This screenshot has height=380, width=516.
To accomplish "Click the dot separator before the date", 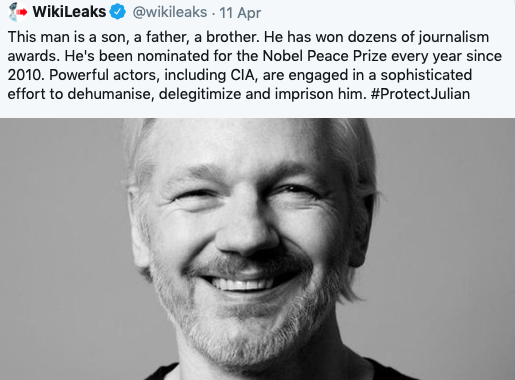I will (213, 14).
